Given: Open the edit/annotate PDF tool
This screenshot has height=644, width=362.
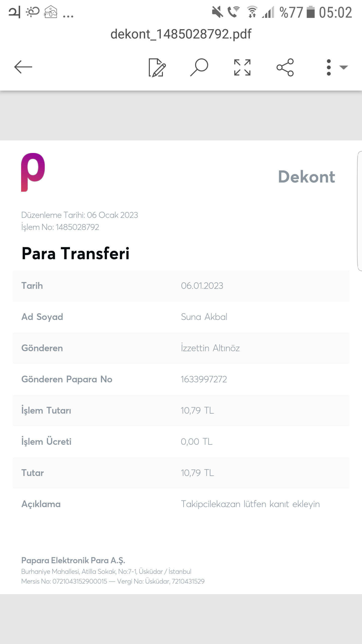Looking at the screenshot, I should click(x=157, y=67).
